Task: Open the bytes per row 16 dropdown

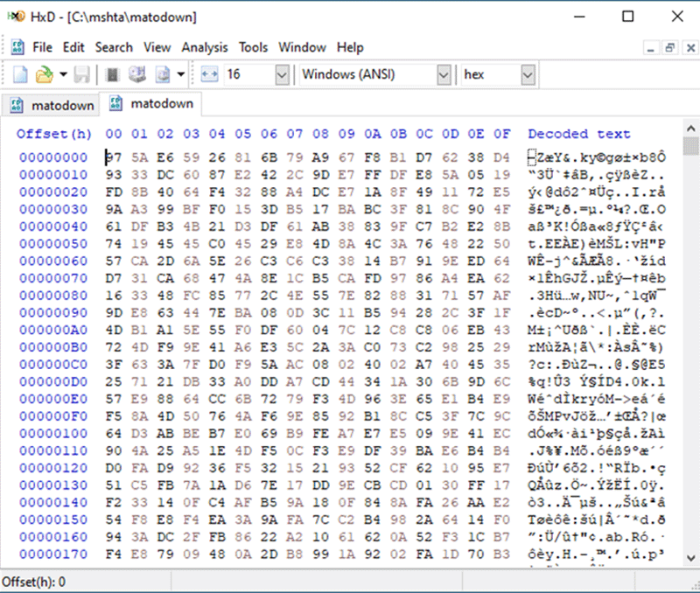Action: click(282, 74)
